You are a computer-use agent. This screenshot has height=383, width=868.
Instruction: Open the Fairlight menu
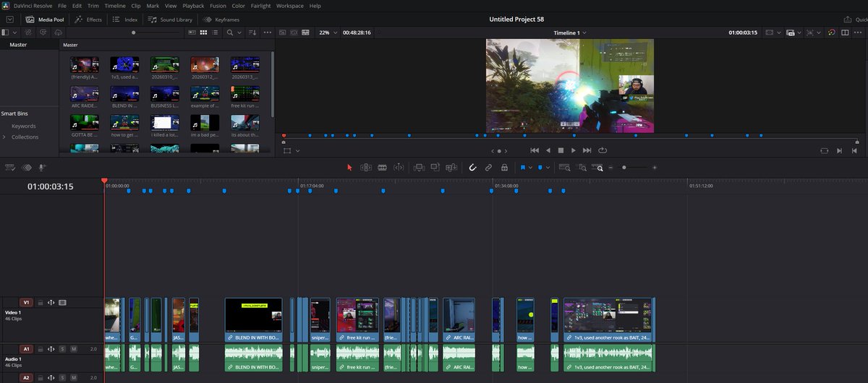coord(260,6)
